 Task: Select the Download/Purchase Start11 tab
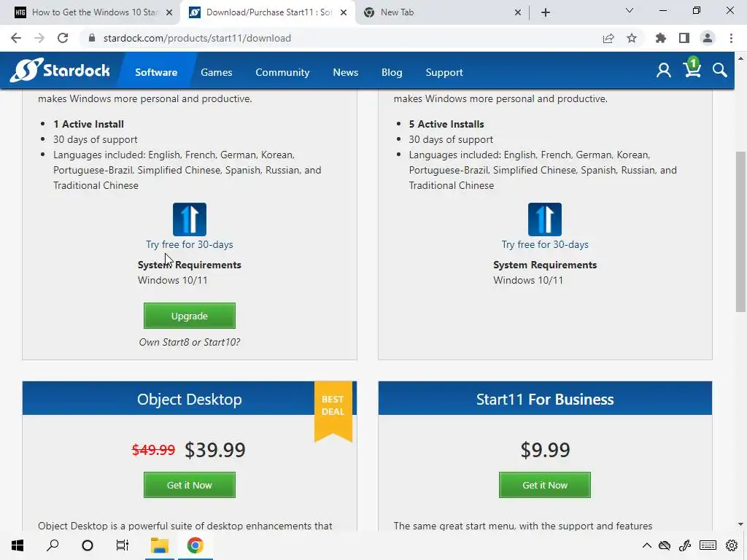coord(267,12)
